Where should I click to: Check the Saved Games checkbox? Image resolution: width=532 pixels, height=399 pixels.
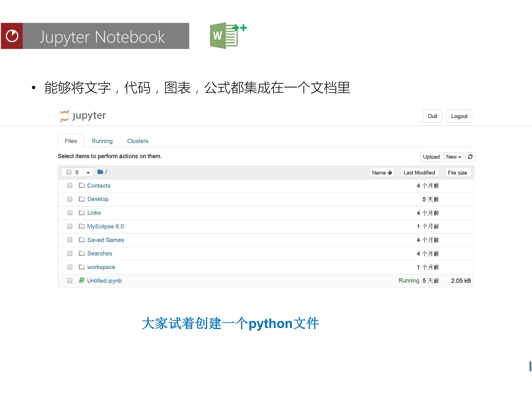tap(70, 240)
